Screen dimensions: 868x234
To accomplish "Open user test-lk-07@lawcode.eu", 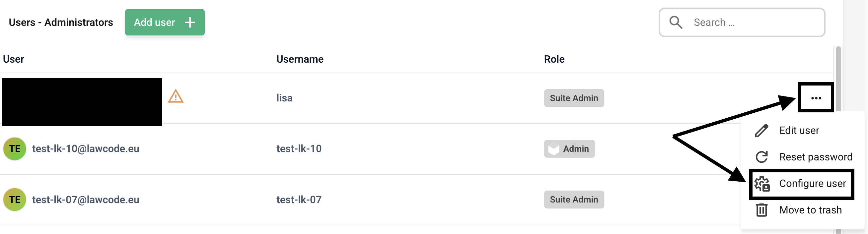I will point(86,200).
